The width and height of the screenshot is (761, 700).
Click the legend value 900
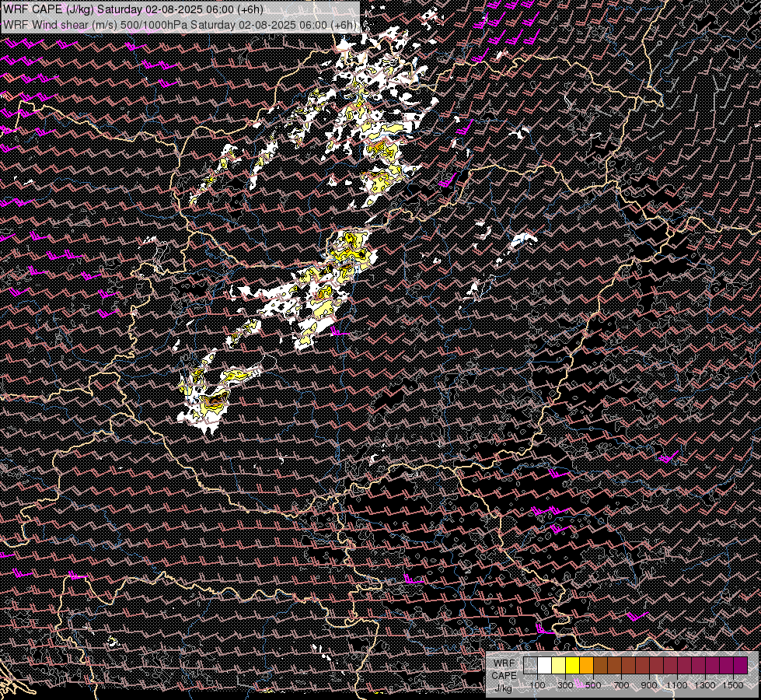649,685
